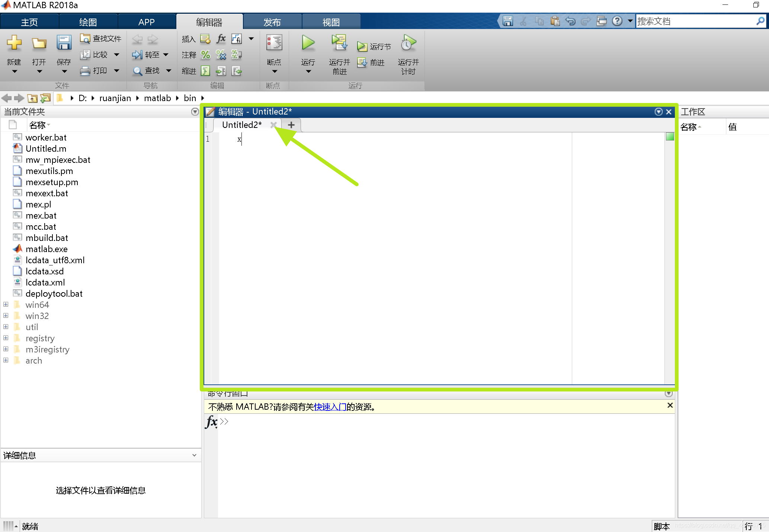
Task: Expand the win32 folder in file browser
Action: pyautogui.click(x=6, y=315)
